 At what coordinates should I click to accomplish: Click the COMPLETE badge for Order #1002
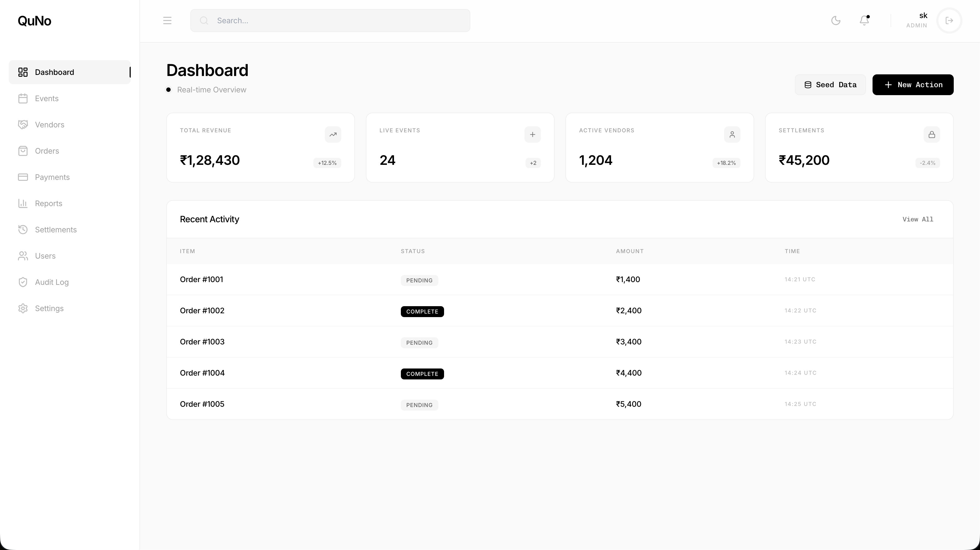(x=422, y=312)
